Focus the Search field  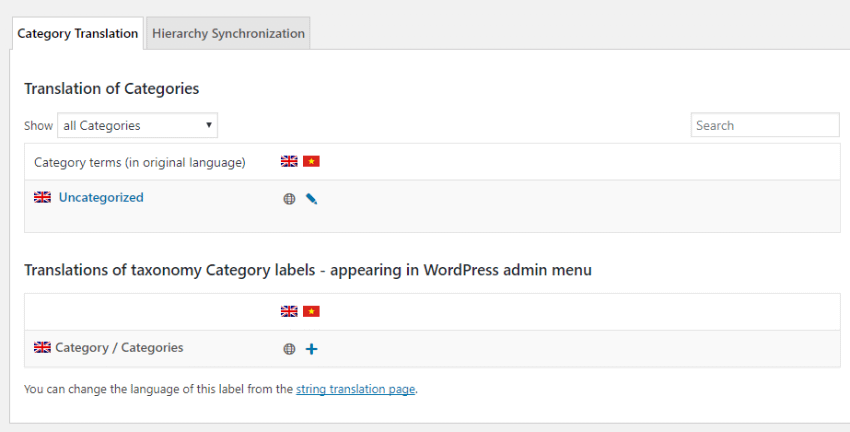tap(765, 125)
